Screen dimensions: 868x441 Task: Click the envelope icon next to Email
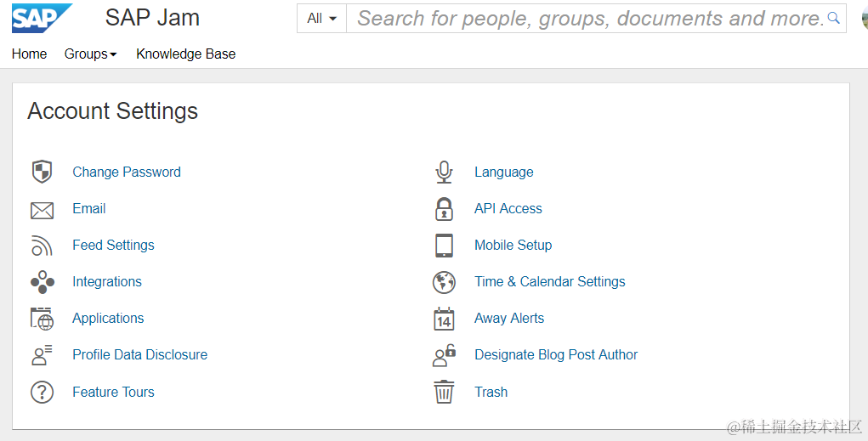coord(42,210)
